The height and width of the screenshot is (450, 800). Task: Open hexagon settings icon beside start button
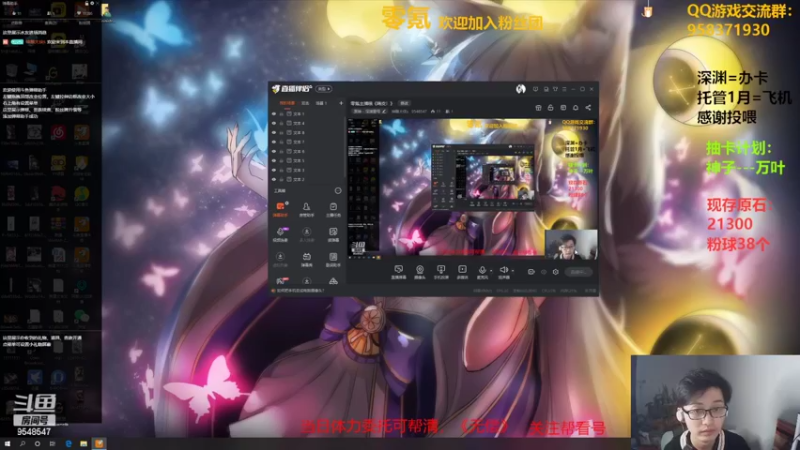tap(556, 272)
